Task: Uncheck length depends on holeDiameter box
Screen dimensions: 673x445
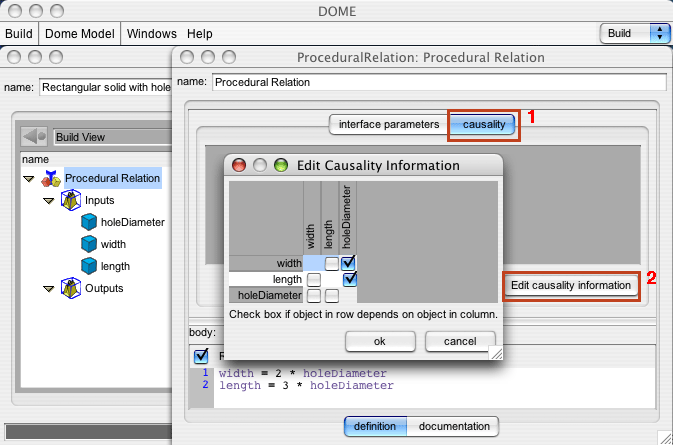Action: (x=350, y=279)
